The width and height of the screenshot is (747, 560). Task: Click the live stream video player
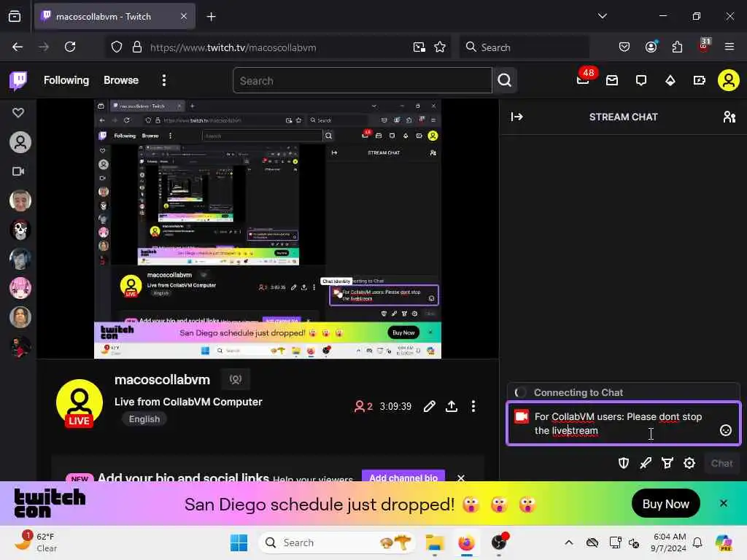(x=268, y=228)
